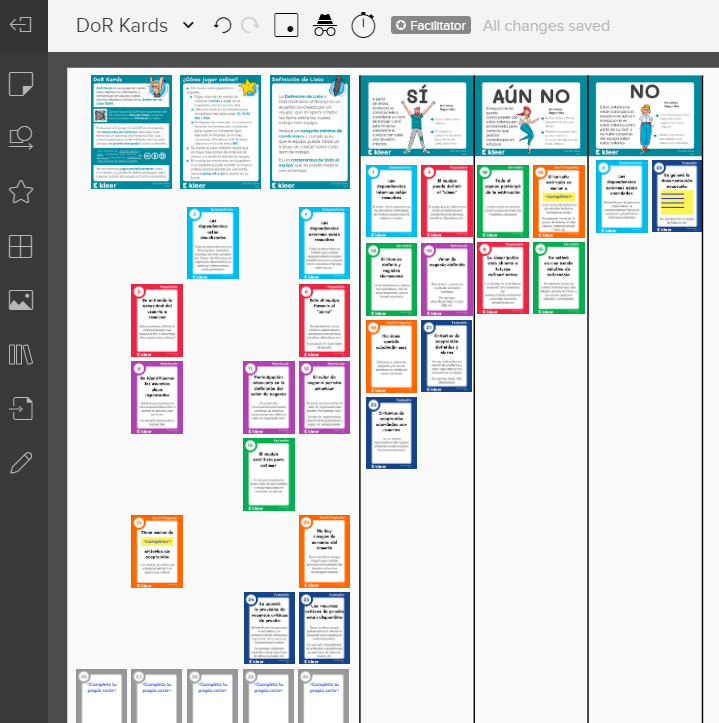This screenshot has width=719, height=723.
Task: Select dark blue card number 25
Action: [x=324, y=628]
